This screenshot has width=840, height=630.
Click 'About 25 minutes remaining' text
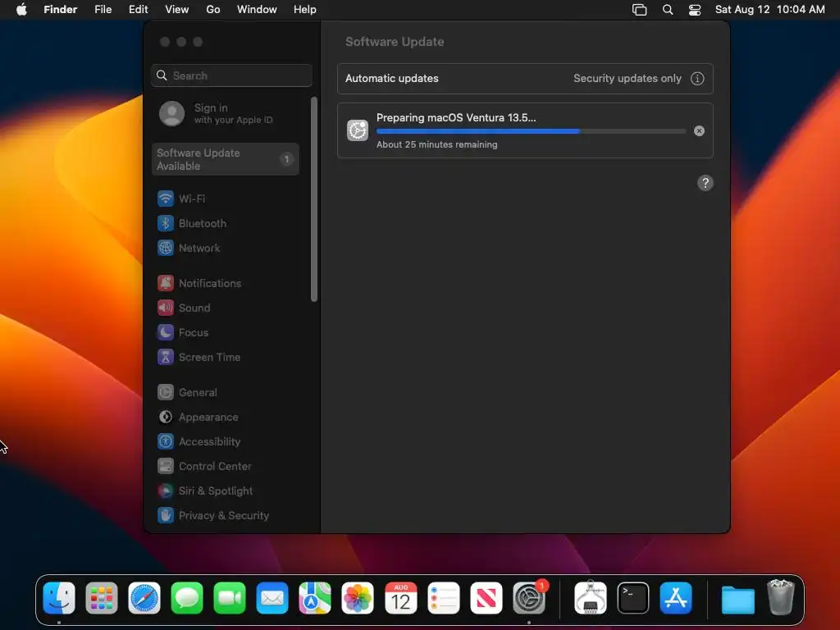click(436, 144)
